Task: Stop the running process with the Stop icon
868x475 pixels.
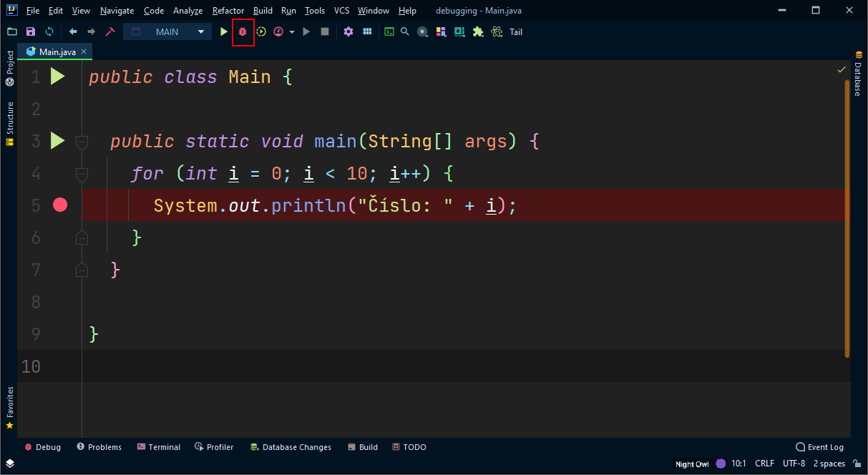Action: pyautogui.click(x=324, y=31)
